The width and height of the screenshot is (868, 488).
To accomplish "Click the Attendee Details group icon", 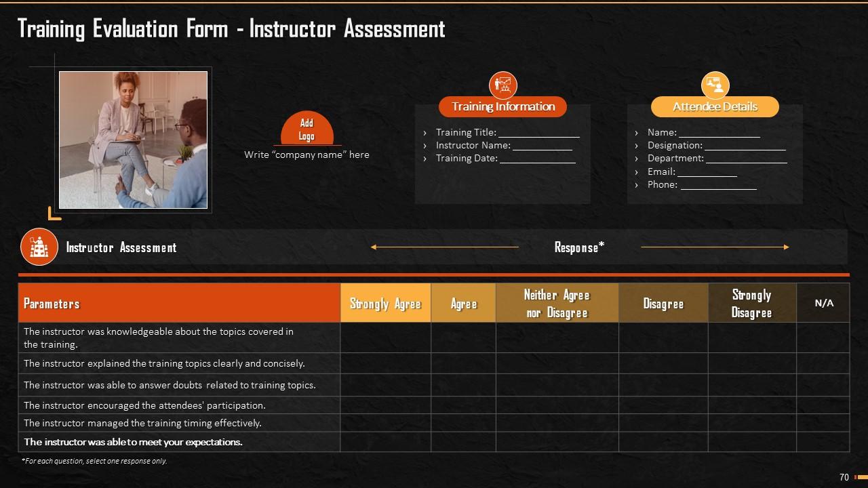I will (715, 85).
